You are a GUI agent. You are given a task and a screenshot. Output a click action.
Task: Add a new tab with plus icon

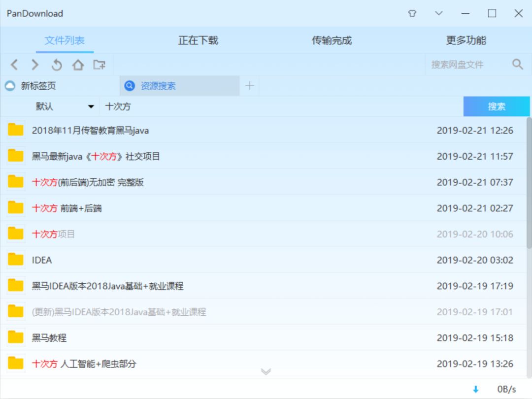[250, 86]
